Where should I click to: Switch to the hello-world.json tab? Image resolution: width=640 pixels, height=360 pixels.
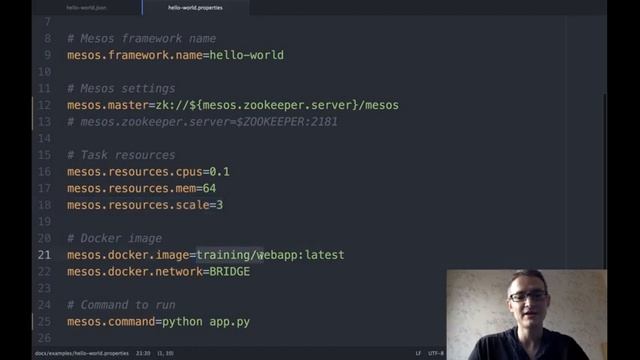[86, 7]
